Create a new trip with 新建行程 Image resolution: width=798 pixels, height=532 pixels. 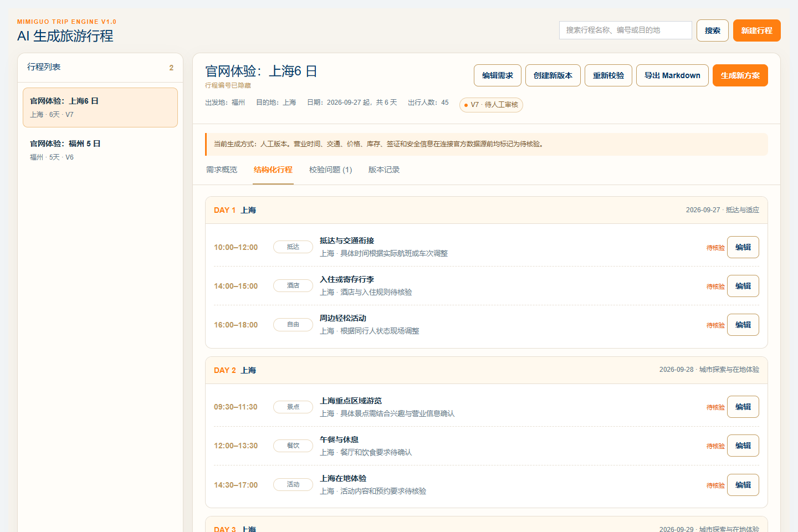pyautogui.click(x=757, y=30)
